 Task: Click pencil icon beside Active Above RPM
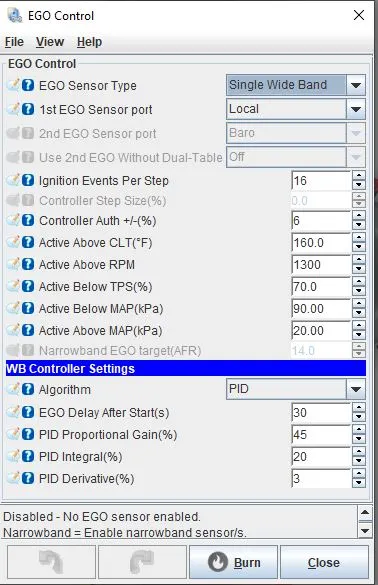tap(13, 264)
